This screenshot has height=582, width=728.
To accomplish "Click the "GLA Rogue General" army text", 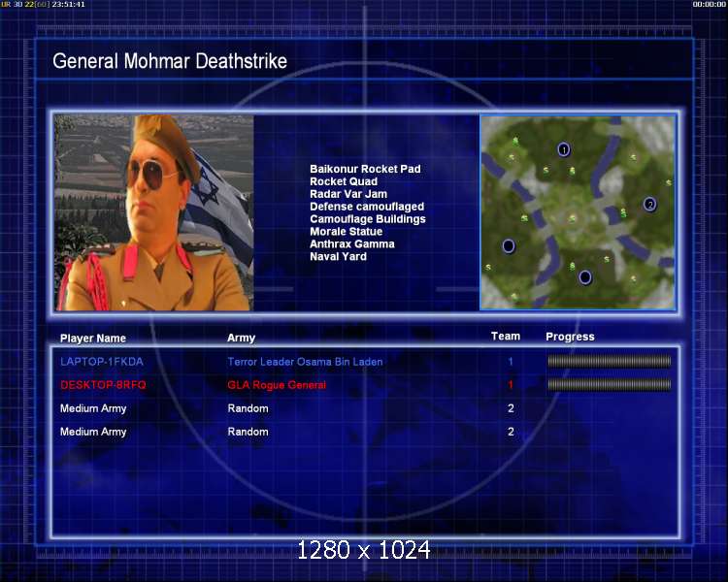I will (x=277, y=385).
